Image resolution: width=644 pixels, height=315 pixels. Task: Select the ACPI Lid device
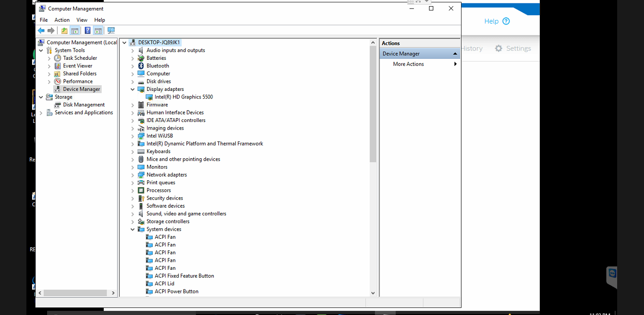click(x=165, y=283)
